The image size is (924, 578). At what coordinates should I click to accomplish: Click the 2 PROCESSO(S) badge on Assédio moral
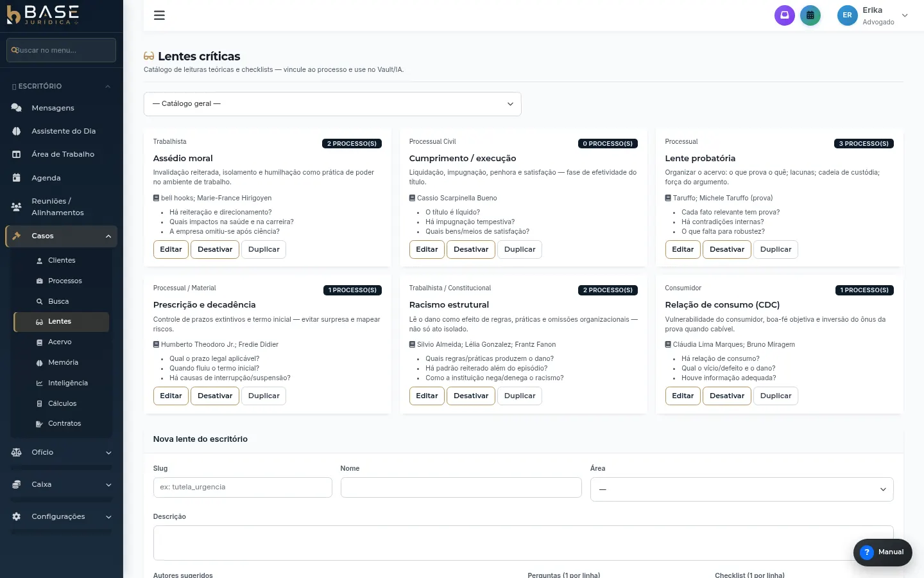[x=352, y=144]
